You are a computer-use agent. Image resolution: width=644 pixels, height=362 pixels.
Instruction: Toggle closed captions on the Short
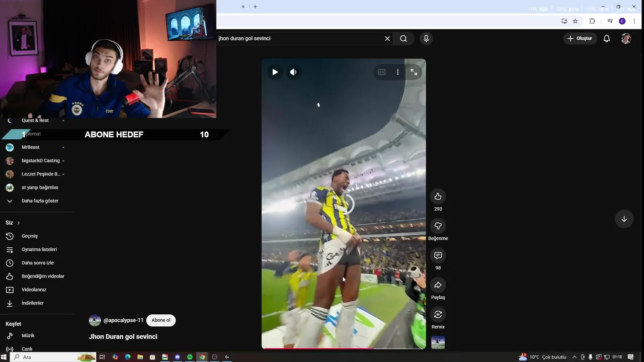382,72
